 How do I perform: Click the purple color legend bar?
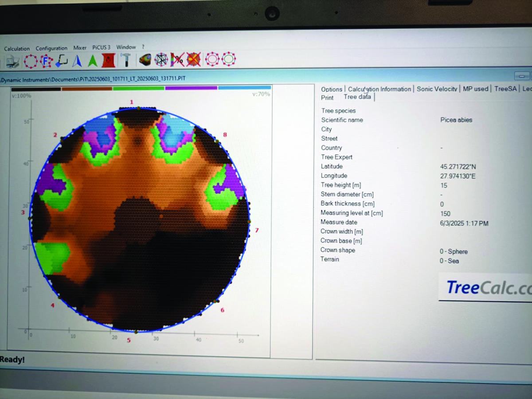[191, 88]
